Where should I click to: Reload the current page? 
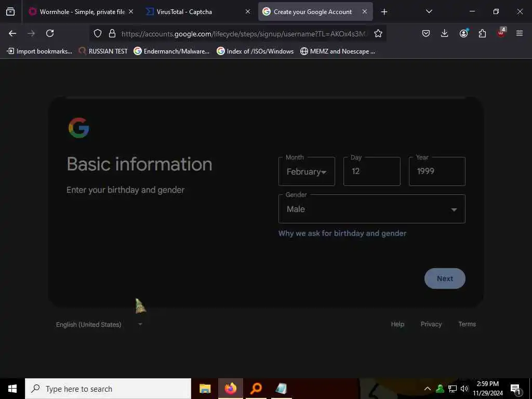50,33
